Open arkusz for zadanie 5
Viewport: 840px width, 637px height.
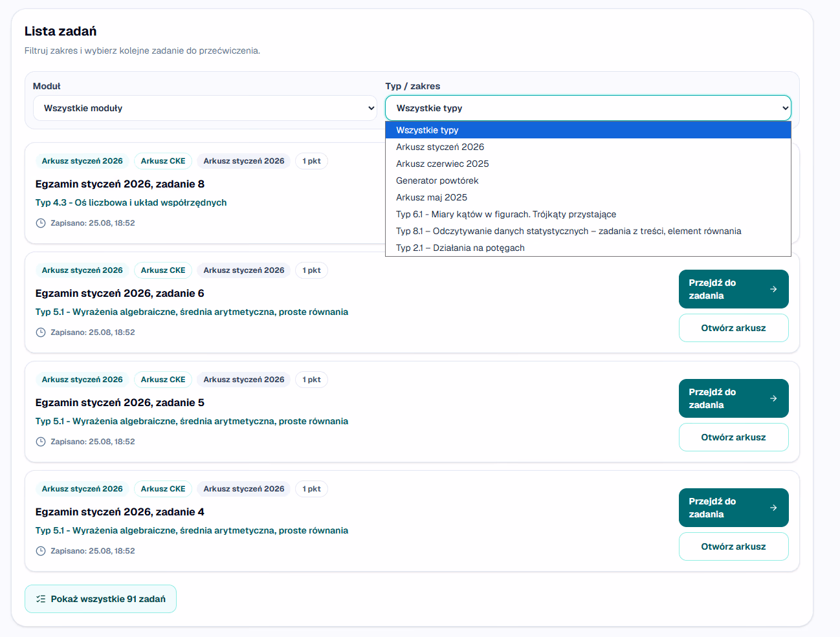tap(733, 437)
